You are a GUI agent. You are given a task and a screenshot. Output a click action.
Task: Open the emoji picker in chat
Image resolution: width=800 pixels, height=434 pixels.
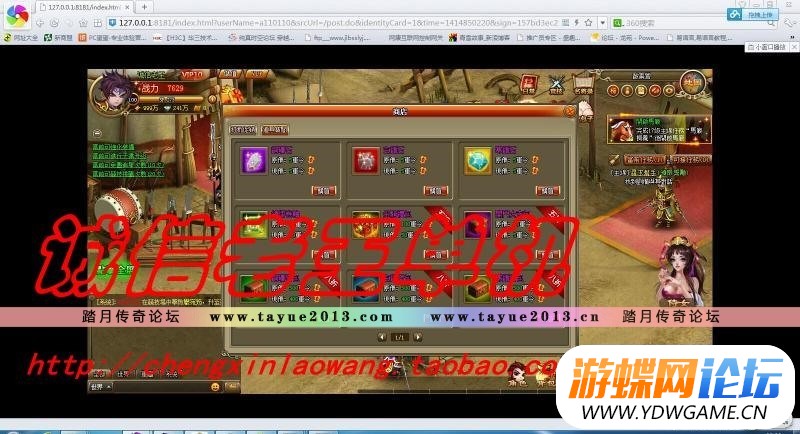click(x=215, y=387)
